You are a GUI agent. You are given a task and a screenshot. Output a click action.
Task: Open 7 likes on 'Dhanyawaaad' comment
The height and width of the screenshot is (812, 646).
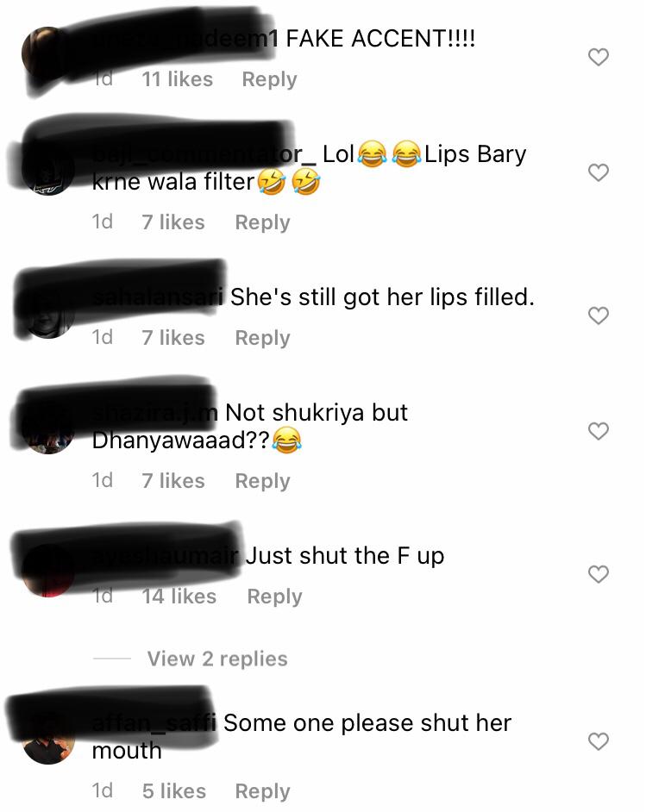tap(173, 481)
